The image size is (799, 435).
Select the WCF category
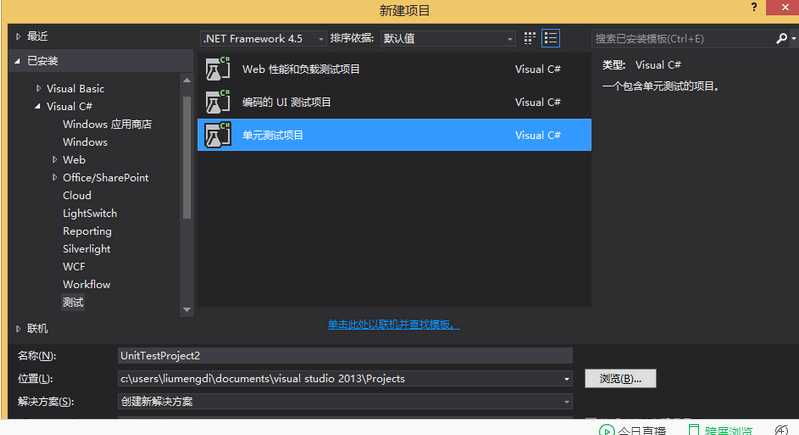click(74, 266)
